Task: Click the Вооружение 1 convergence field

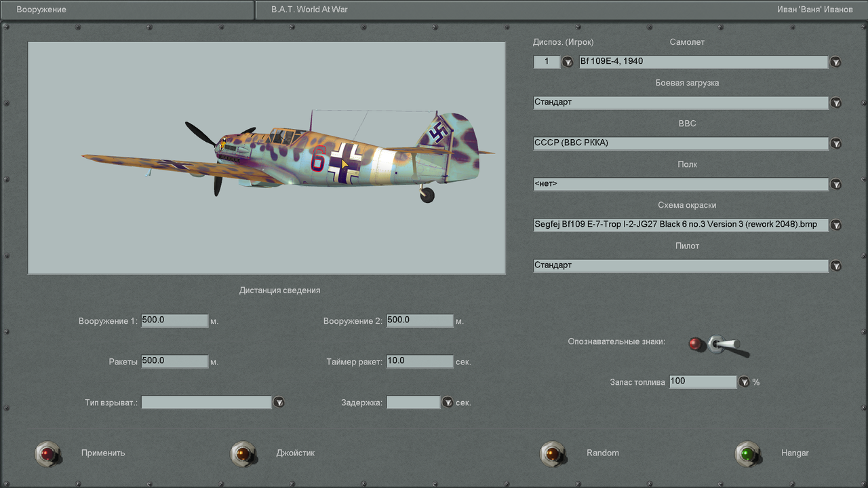Action: (174, 320)
